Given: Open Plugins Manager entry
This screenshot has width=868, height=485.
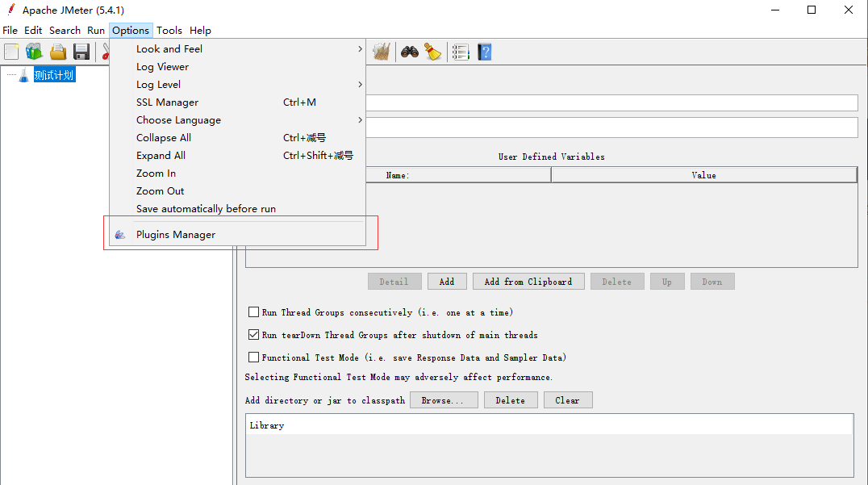Looking at the screenshot, I should pos(237,235).
